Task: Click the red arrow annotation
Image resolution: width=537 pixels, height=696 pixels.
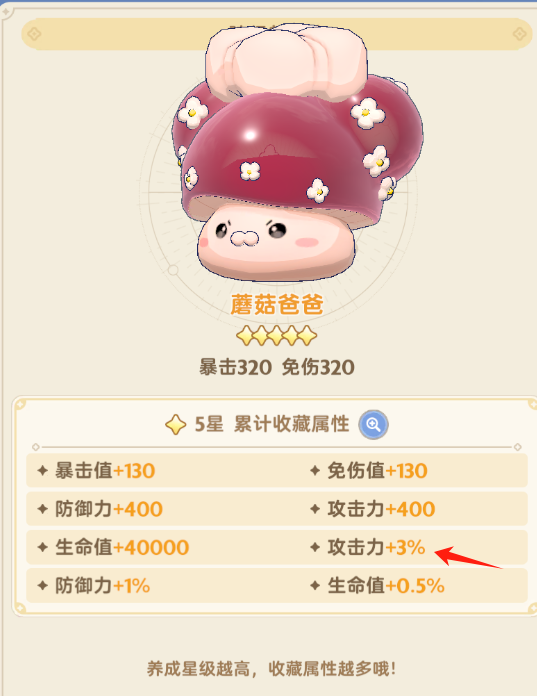Action: click(x=468, y=558)
